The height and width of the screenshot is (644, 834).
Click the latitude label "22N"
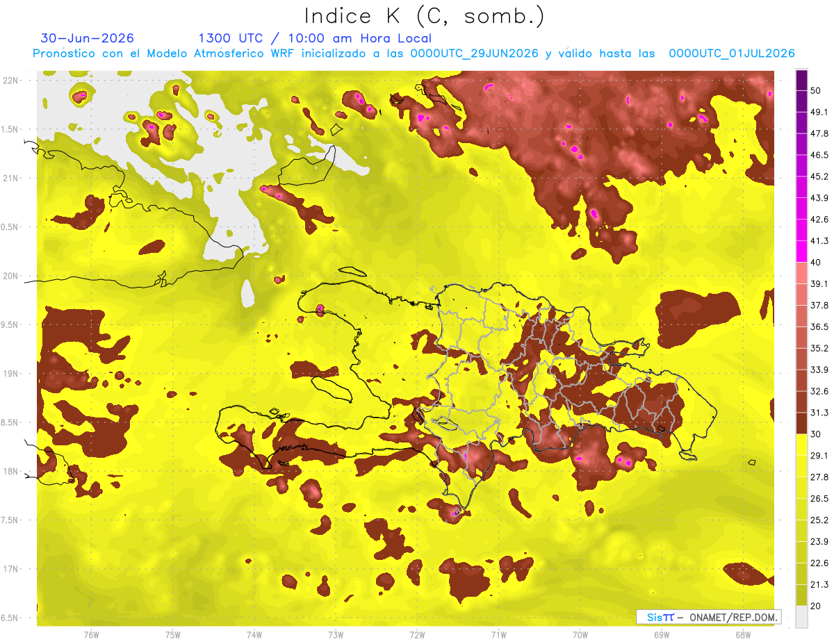pyautogui.click(x=11, y=80)
